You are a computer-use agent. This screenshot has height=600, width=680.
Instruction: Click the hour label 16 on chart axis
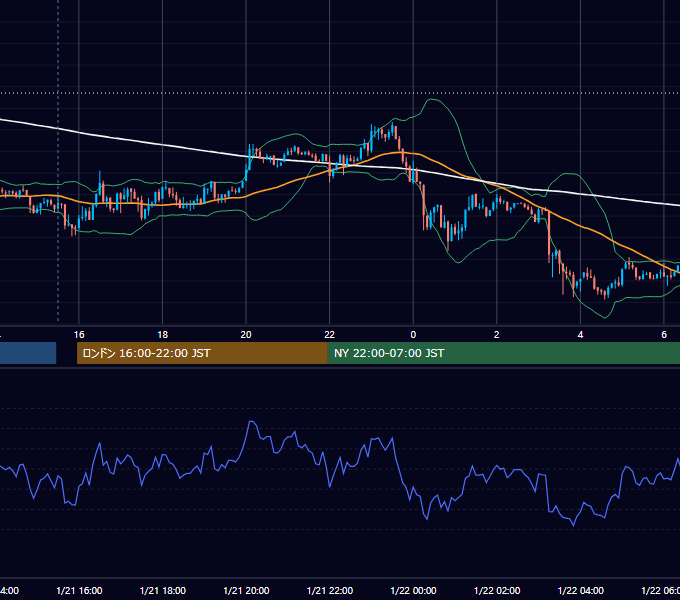coord(79,335)
